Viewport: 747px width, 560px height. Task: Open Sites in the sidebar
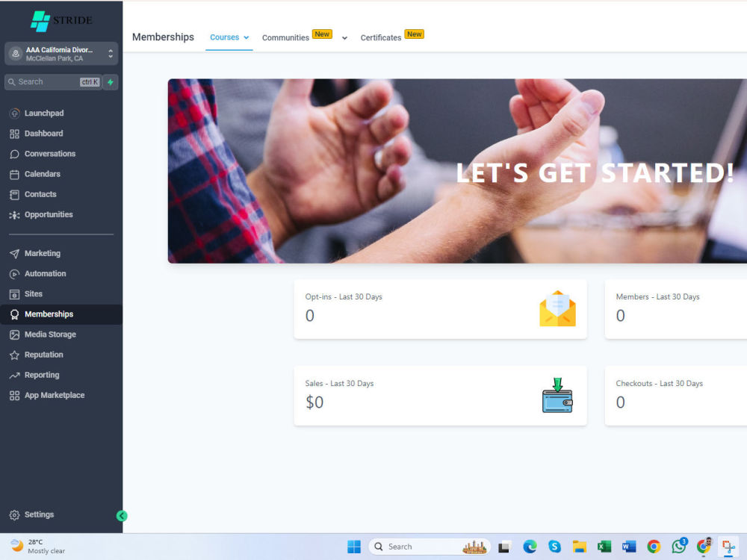pyautogui.click(x=33, y=294)
